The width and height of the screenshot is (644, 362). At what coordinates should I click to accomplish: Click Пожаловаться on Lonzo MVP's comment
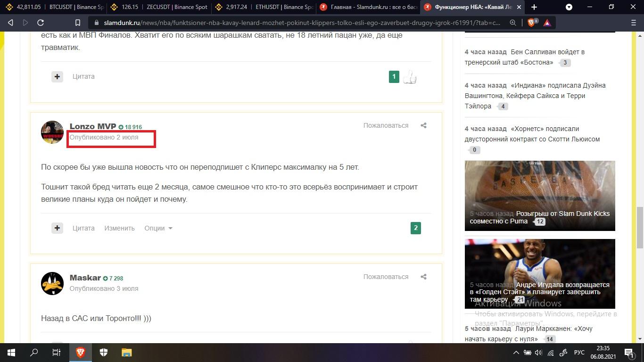coord(386,125)
